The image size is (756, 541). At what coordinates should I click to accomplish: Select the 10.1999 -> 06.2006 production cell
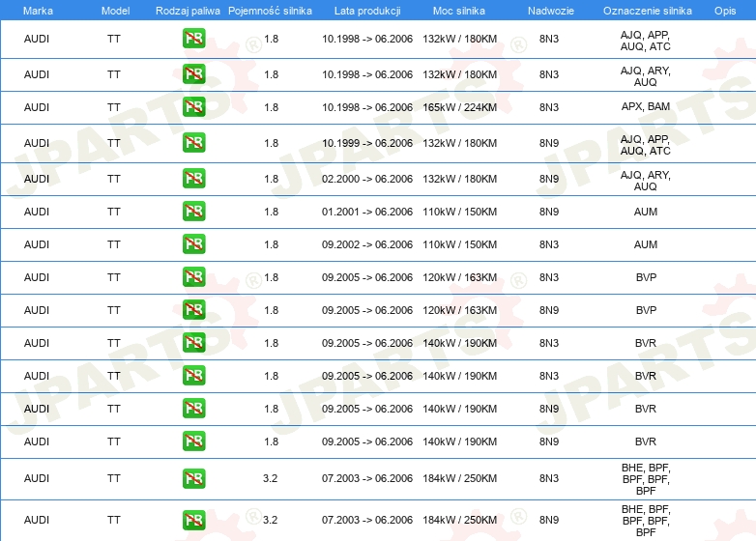click(x=367, y=143)
